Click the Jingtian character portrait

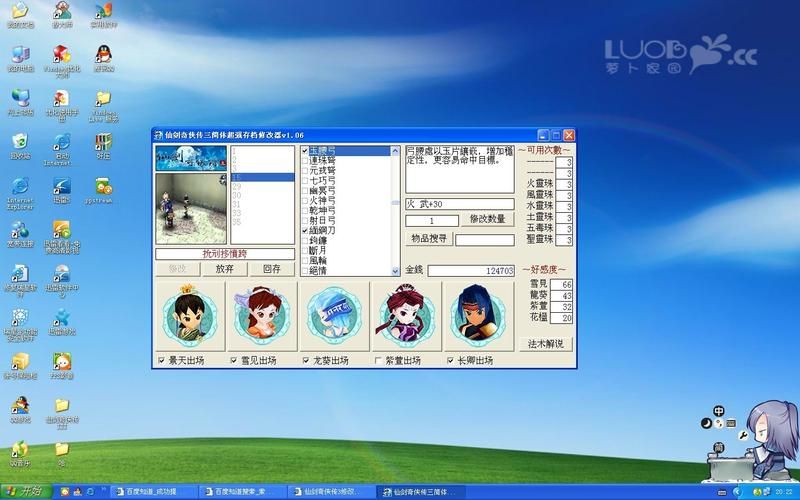(190, 316)
